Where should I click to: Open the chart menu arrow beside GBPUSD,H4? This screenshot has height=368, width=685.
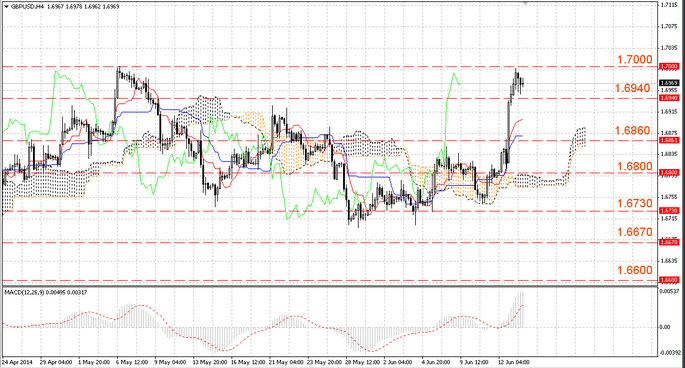[6, 7]
